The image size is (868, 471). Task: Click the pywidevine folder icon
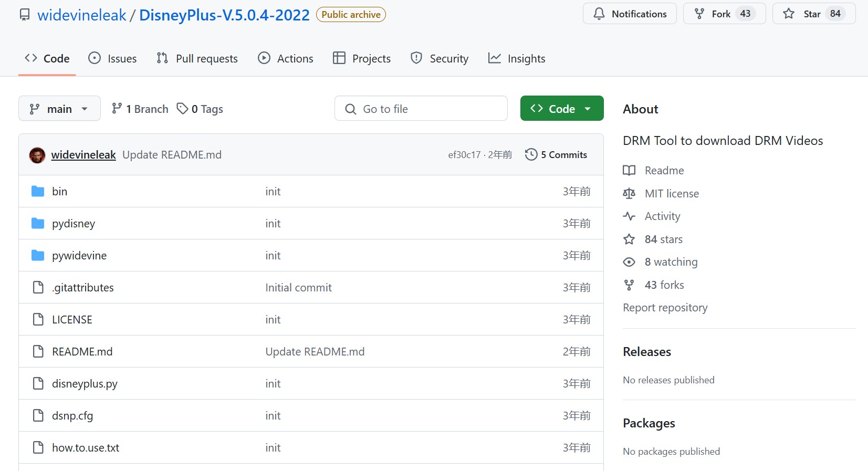[x=38, y=255]
